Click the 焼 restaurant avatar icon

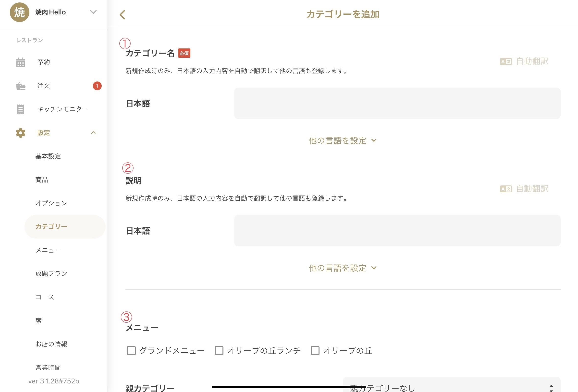[19, 12]
